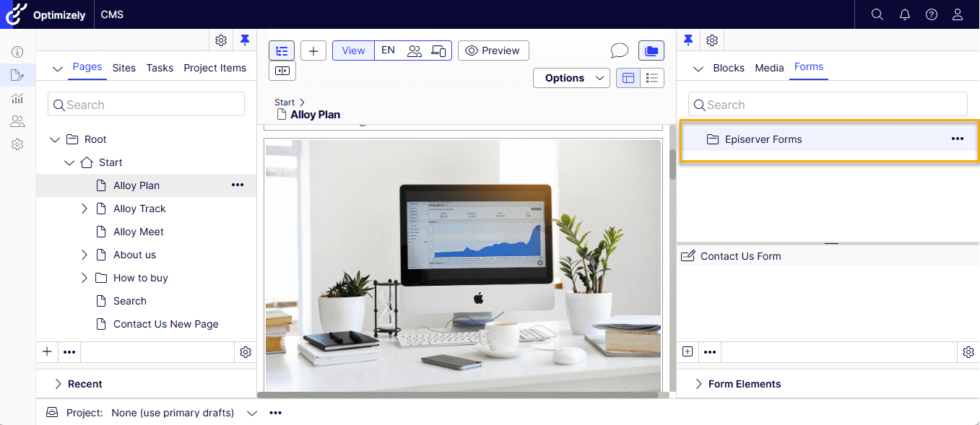The image size is (980, 425).
Task: Open the help question mark icon
Action: point(932,14)
